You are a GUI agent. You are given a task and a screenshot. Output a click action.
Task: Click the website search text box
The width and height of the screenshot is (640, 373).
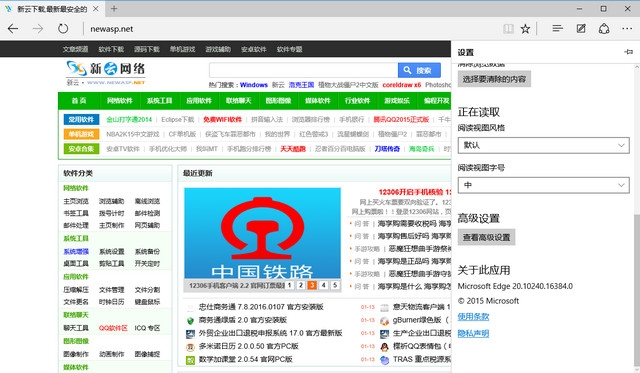coord(303,70)
